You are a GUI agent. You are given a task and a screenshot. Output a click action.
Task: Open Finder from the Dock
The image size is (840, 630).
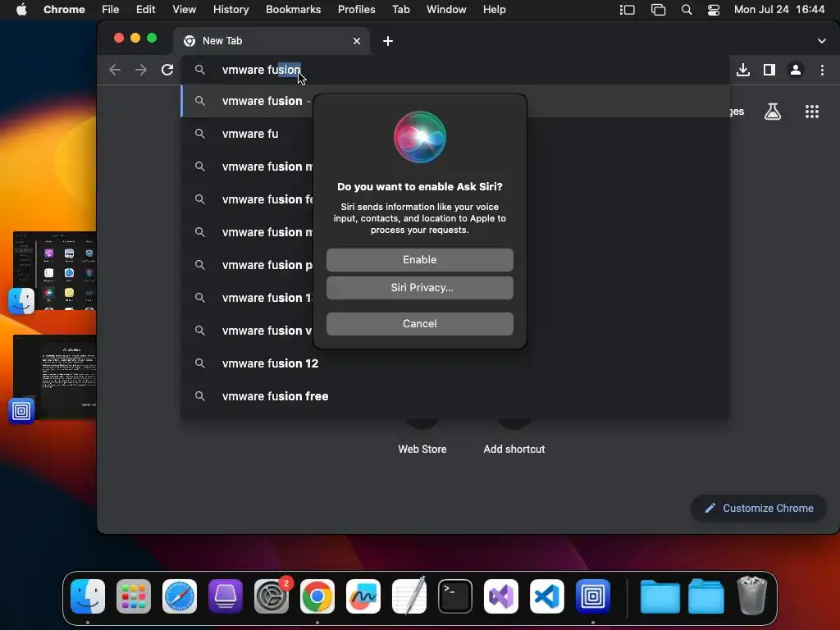coord(87,596)
